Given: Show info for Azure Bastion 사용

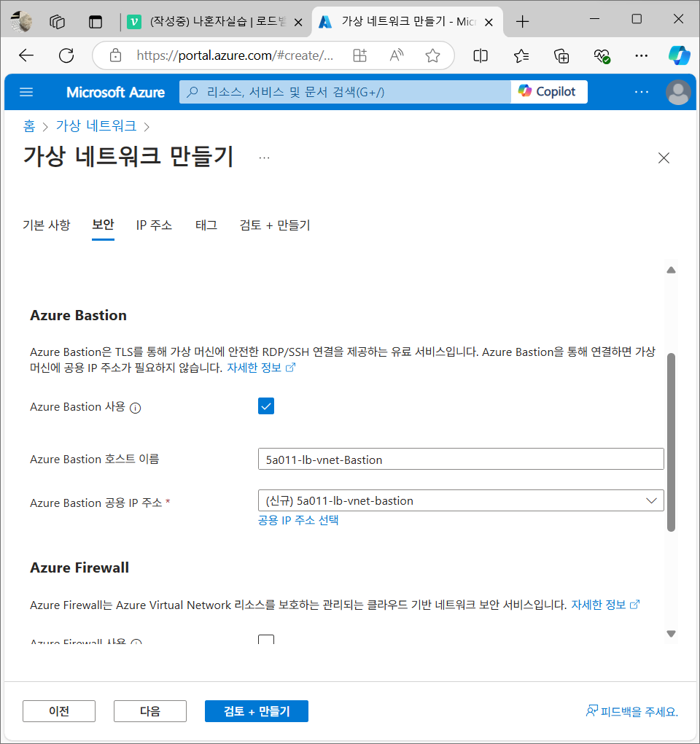Looking at the screenshot, I should tap(135, 408).
